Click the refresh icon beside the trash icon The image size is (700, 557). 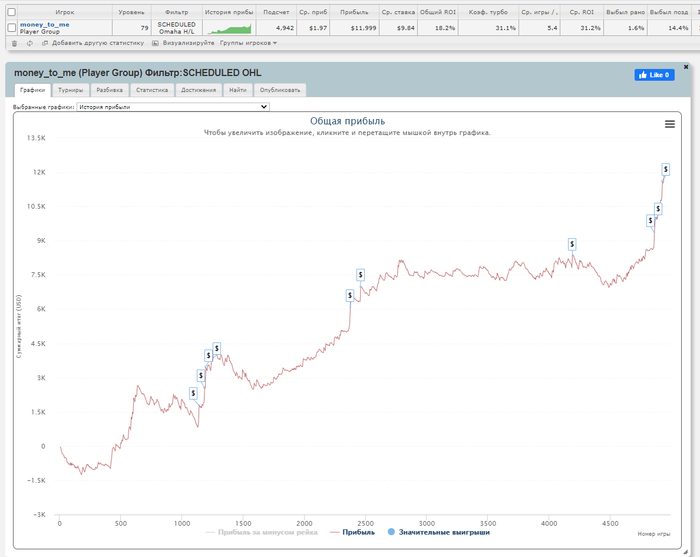click(29, 43)
